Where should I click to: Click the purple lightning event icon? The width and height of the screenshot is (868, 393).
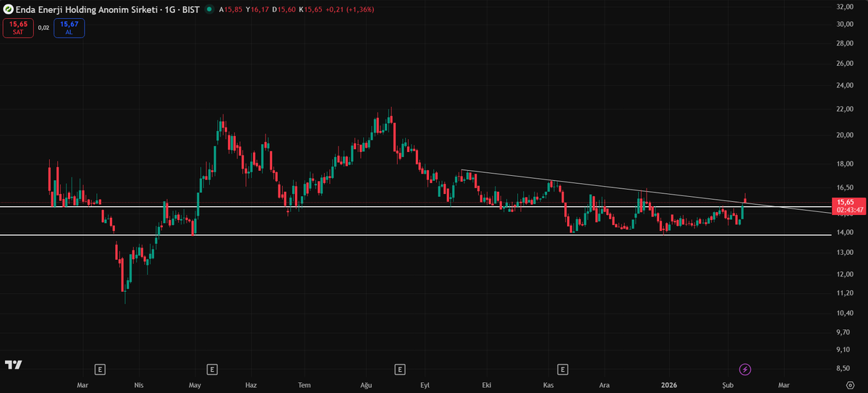(744, 369)
